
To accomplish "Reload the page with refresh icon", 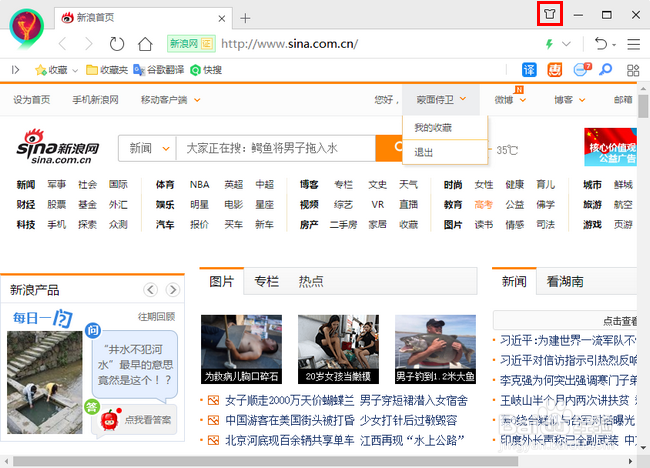I will (x=116, y=44).
